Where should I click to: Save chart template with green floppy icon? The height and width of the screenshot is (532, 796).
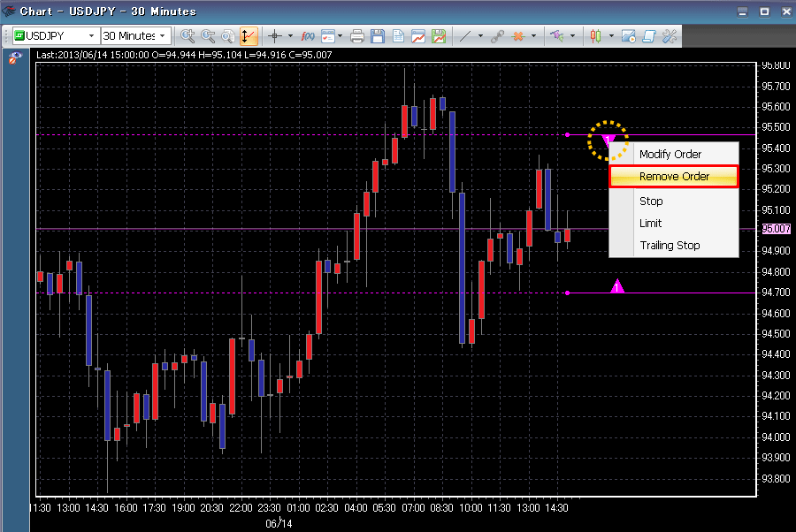(439, 36)
